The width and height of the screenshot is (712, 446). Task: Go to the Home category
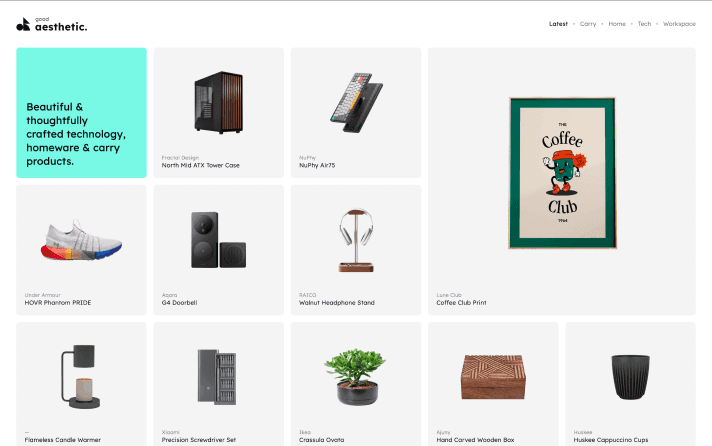tap(617, 24)
